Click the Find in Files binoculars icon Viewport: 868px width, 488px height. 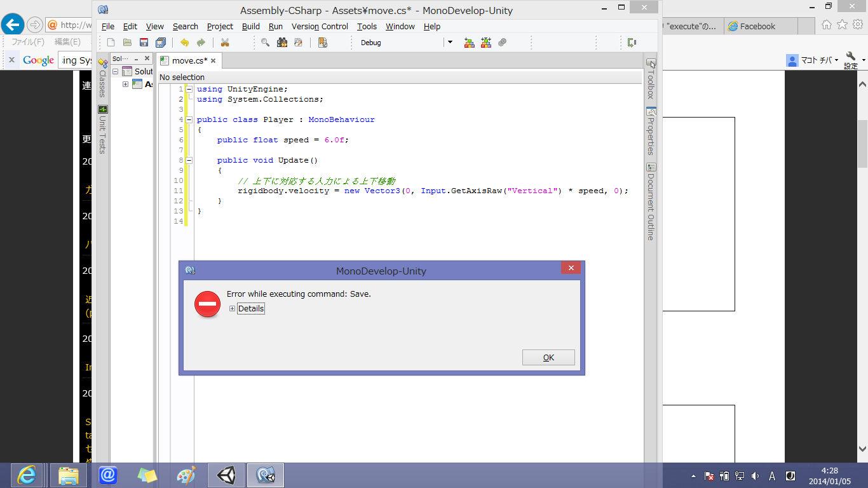(x=281, y=43)
